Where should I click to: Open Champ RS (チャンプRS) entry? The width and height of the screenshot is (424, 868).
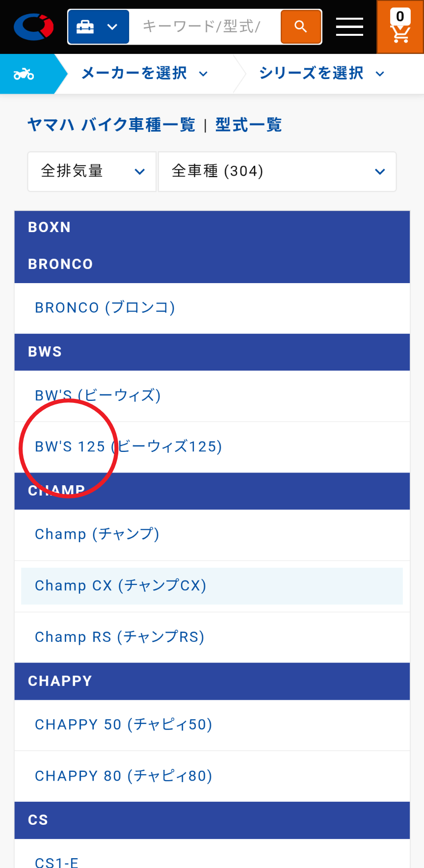[x=120, y=637]
